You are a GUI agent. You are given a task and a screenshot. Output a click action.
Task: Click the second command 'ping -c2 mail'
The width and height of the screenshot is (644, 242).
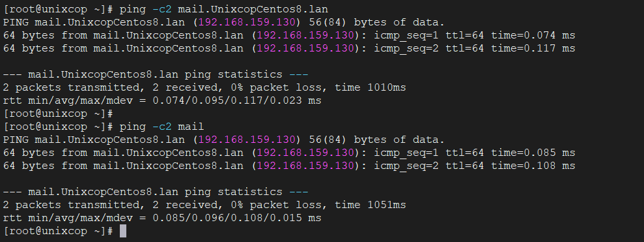(161, 127)
